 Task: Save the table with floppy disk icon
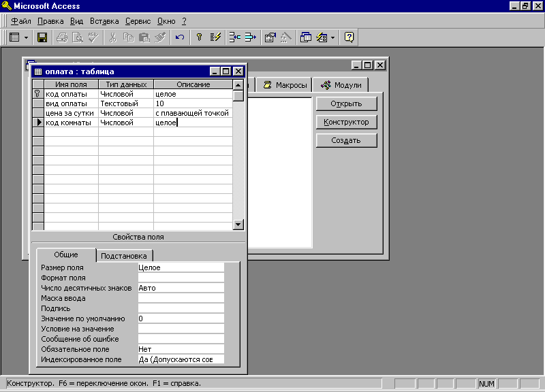click(x=42, y=37)
